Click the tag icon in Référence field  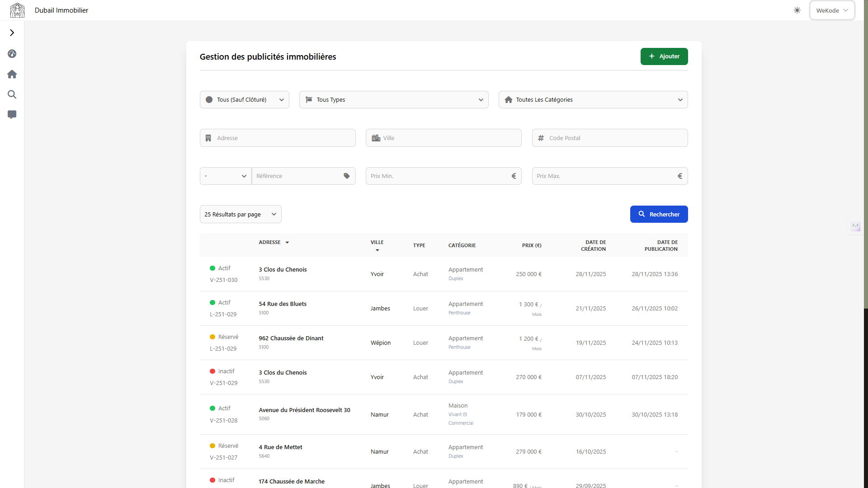click(x=347, y=176)
